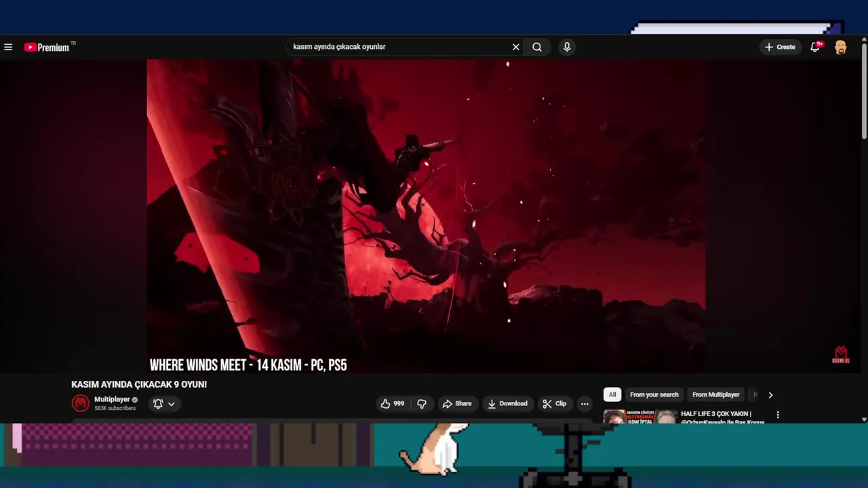This screenshot has height=488, width=868.
Task: Expand the subscription options chevron
Action: (x=172, y=403)
